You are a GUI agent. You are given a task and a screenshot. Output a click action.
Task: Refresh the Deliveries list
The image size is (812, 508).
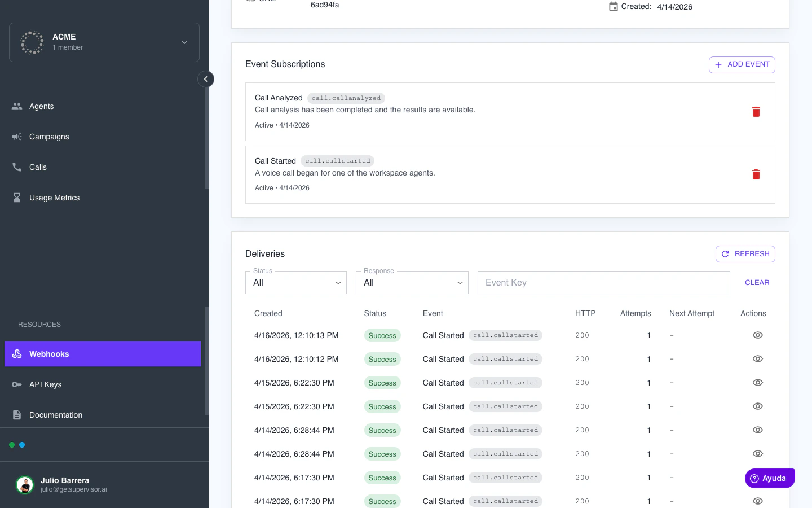tap(745, 254)
